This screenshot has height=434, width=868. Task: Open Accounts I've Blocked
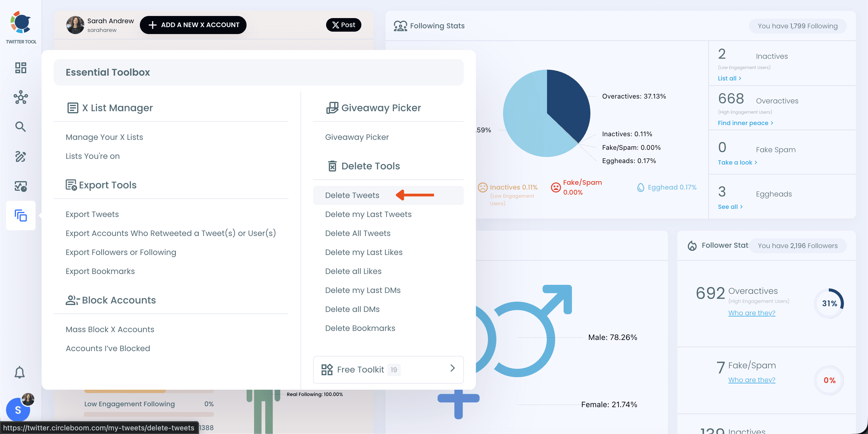point(108,348)
